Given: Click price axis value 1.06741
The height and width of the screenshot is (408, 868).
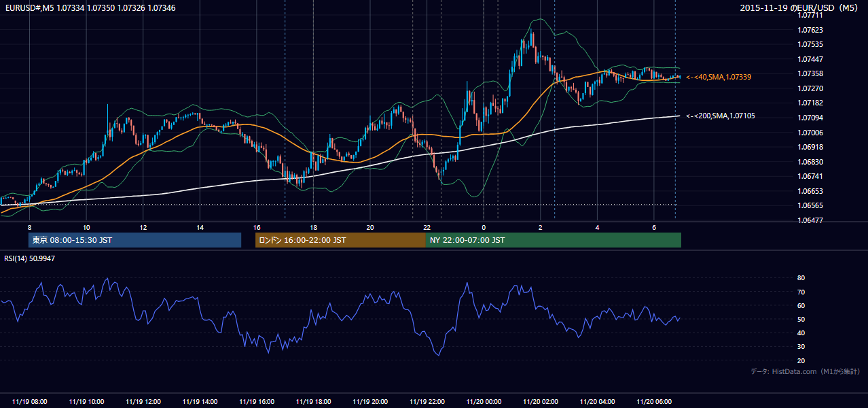Looking at the screenshot, I should point(810,176).
